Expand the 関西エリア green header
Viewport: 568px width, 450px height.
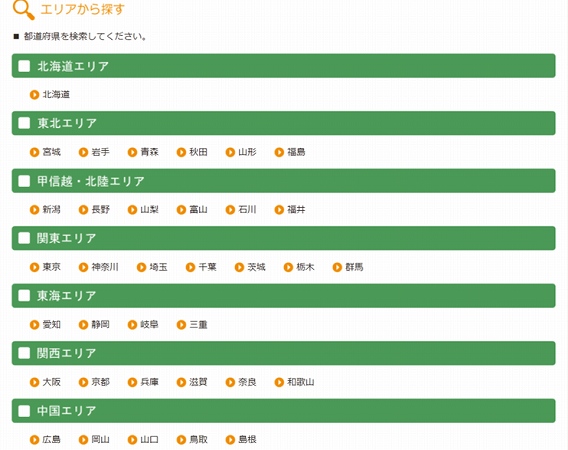click(x=284, y=353)
